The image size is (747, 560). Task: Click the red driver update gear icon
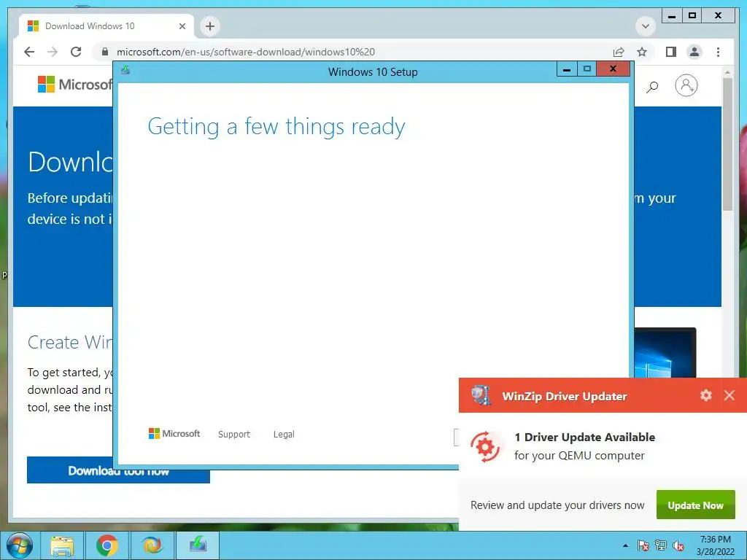(x=485, y=447)
